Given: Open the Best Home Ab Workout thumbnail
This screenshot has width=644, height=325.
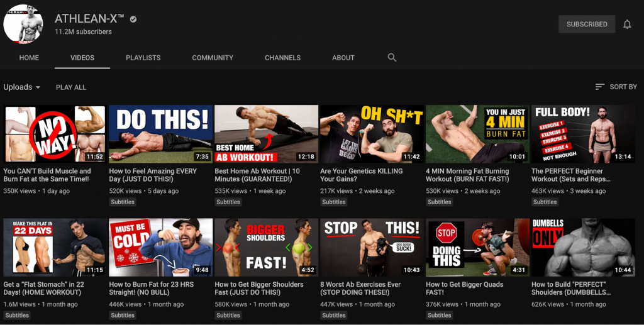Looking at the screenshot, I should (x=266, y=134).
